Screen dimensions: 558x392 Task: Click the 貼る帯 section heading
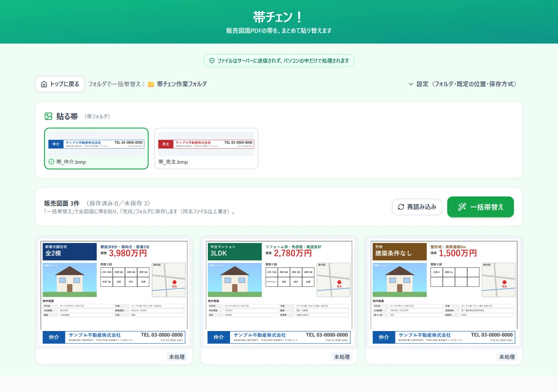click(x=67, y=116)
